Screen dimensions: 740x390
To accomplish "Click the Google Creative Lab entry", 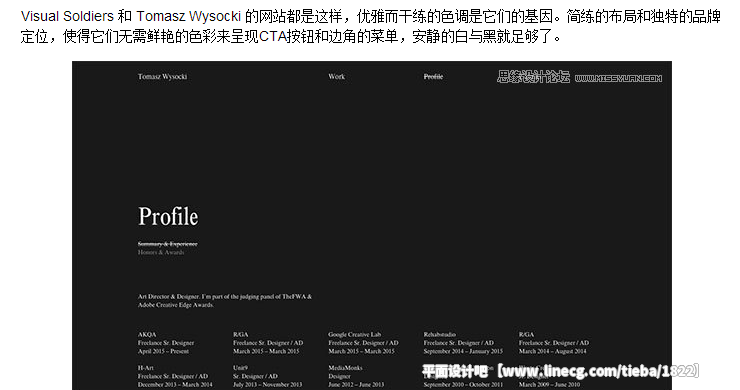I will 354,334.
